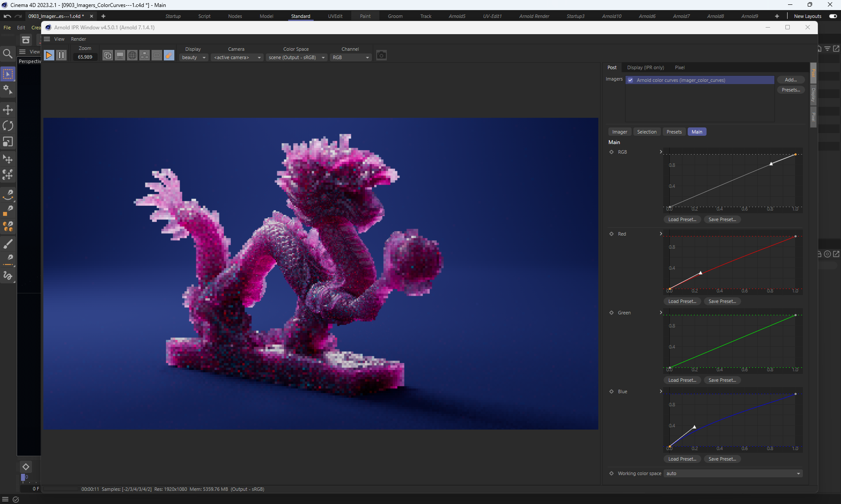
Task: Click the search magnifier icon
Action: click(x=8, y=53)
